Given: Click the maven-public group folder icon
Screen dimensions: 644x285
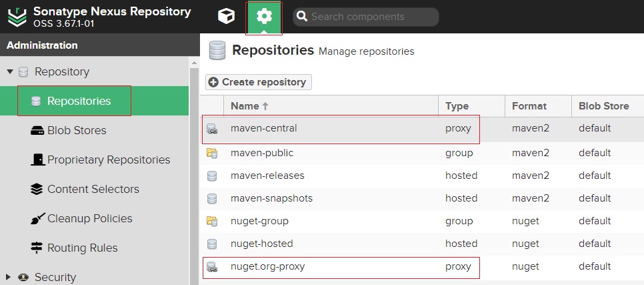Looking at the screenshot, I should (x=212, y=154).
